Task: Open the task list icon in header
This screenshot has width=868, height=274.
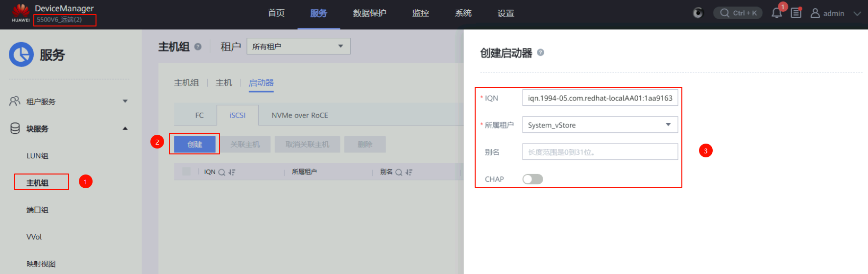Action: tap(796, 13)
